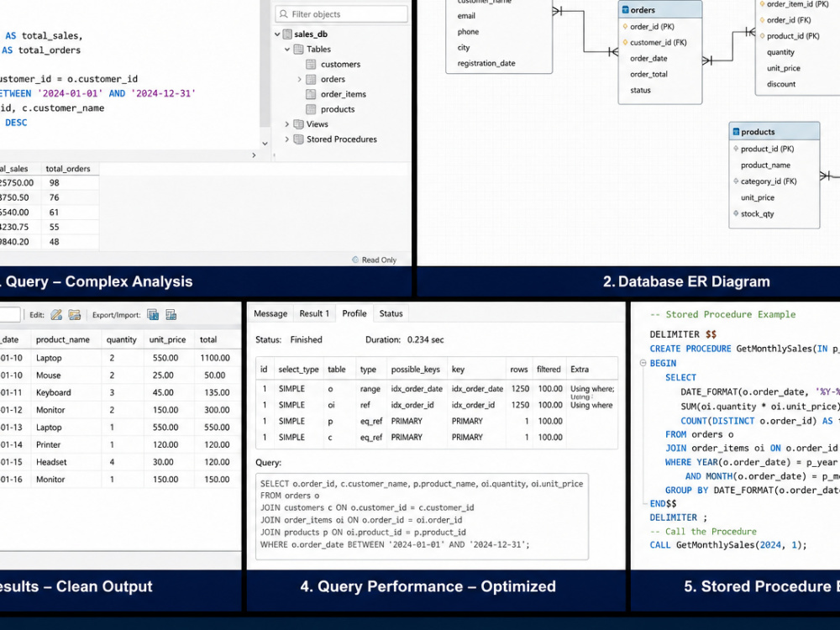Click the unit_price column header in results
Viewport: 840px width, 630px height.
(168, 339)
